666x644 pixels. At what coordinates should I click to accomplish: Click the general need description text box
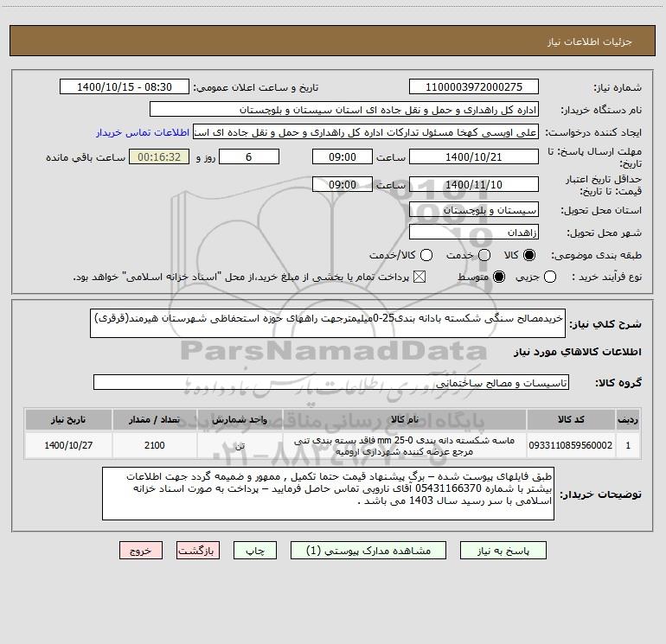pos(328,323)
